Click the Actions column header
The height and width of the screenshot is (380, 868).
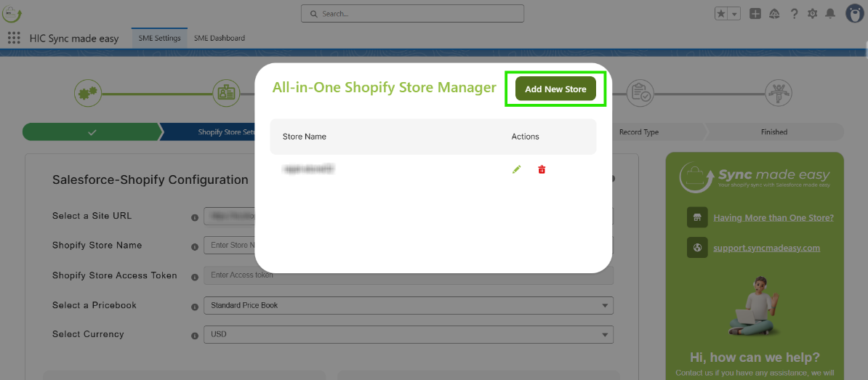pos(526,136)
